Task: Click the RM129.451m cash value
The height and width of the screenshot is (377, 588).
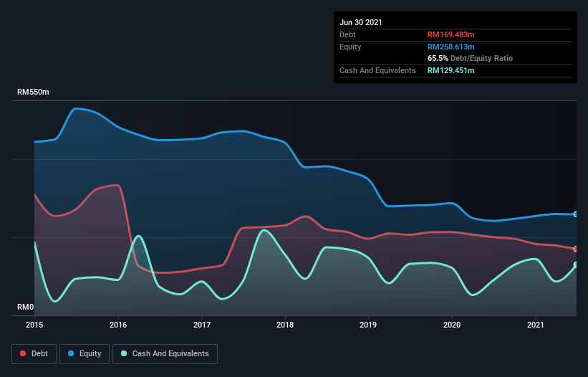Action: [450, 70]
